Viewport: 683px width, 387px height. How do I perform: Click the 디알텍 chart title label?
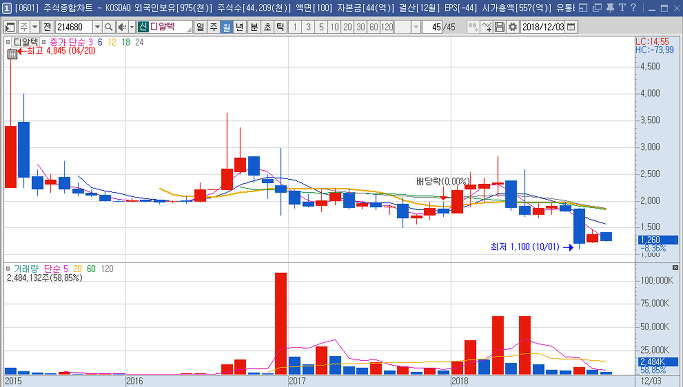pos(26,42)
